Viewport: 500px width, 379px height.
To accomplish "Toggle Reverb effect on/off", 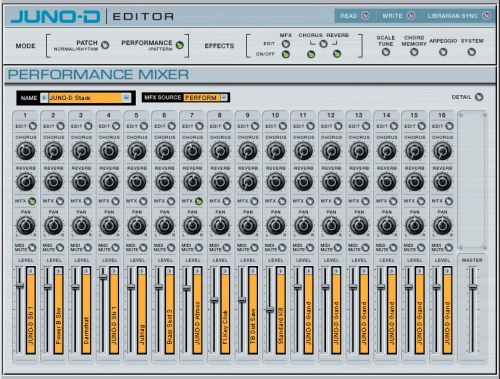I will (x=337, y=54).
